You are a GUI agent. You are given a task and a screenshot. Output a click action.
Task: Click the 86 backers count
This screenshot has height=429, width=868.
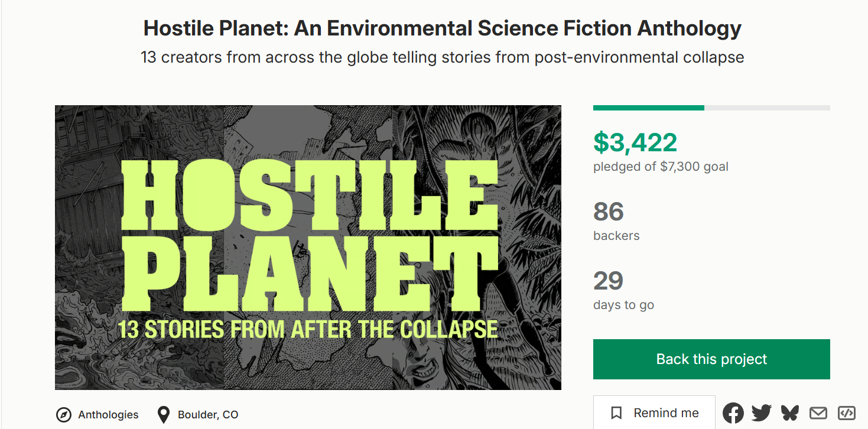click(609, 212)
